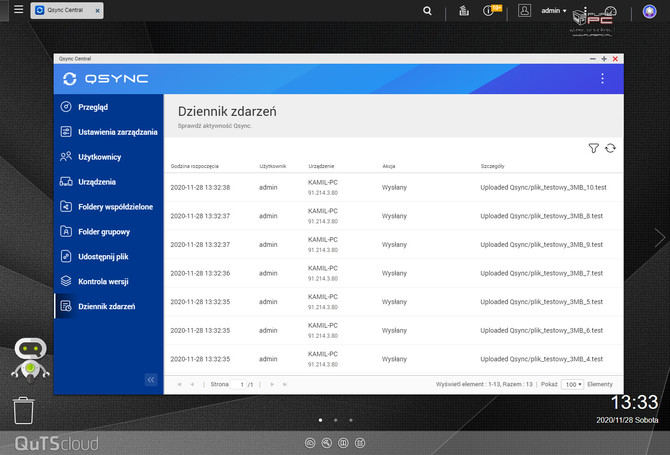Click the Urządzenia devices icon
Viewport: 670px width, 455px height.
tap(66, 182)
